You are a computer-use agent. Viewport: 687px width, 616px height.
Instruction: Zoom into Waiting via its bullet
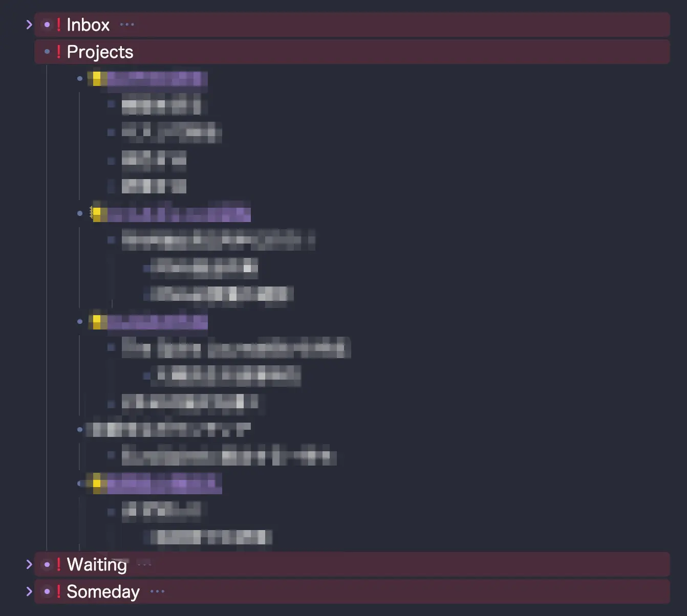47,564
